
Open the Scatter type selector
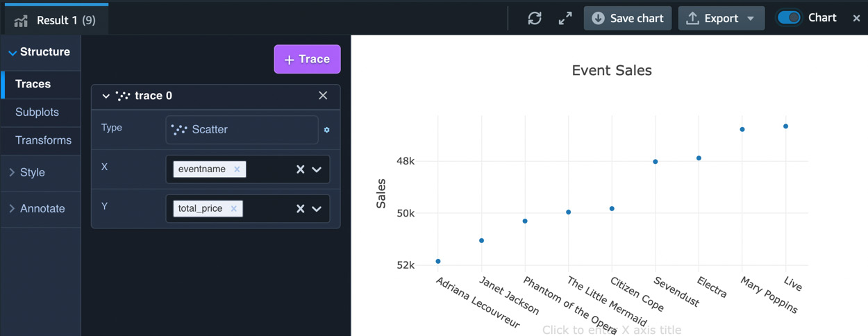point(242,129)
